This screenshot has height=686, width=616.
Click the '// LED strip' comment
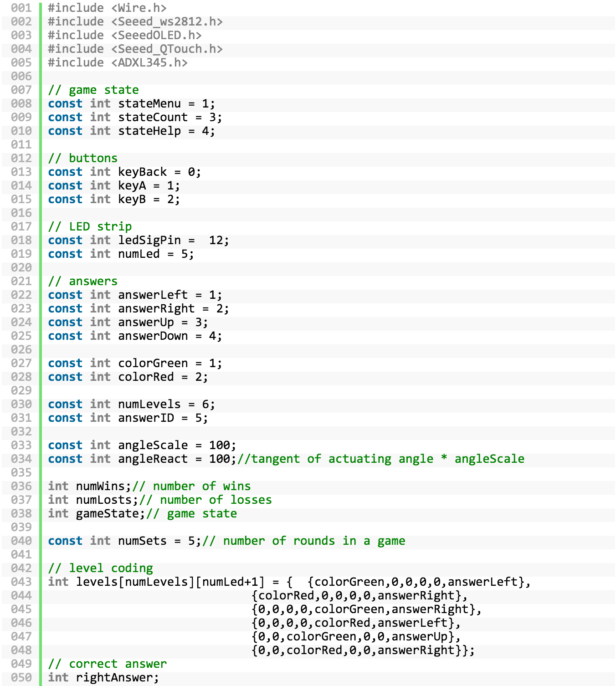point(90,226)
